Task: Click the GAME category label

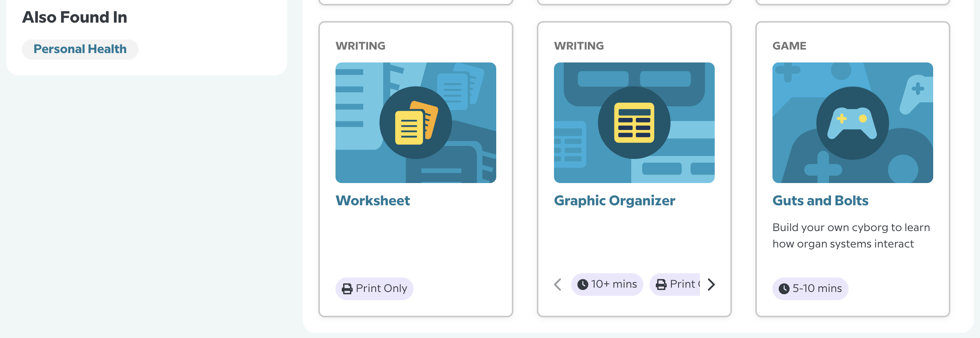Action: coord(789,46)
